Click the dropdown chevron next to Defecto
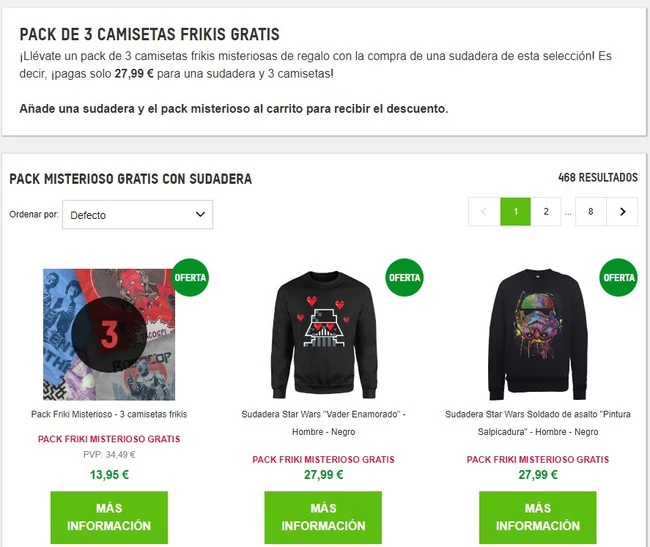 pos(200,214)
